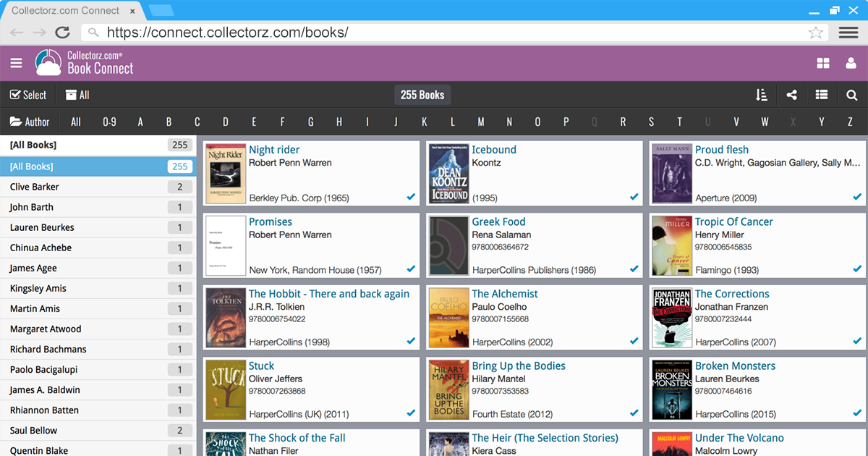Select Chinua Achebe in author list
This screenshot has height=456, width=868.
pos(98,248)
